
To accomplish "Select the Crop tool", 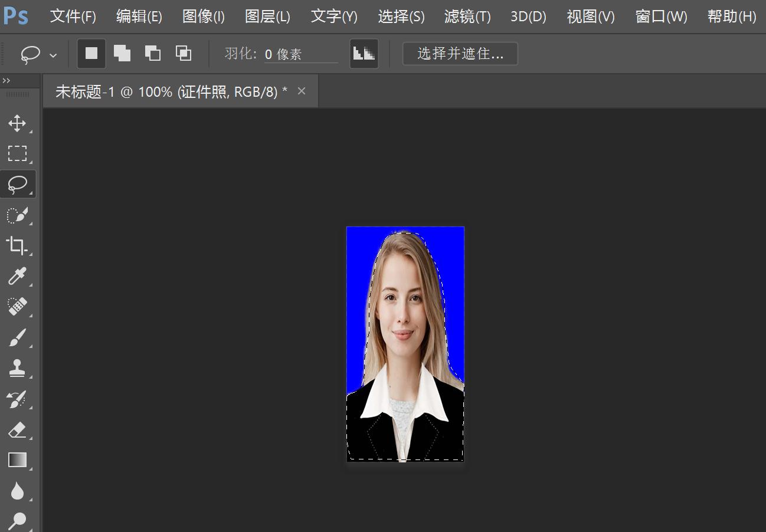I will pos(18,246).
